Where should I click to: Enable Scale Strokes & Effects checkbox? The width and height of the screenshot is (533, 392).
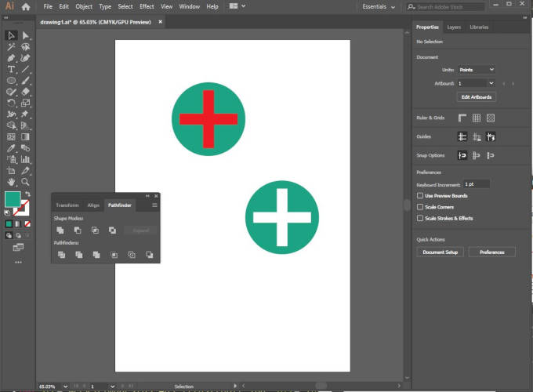coord(420,218)
